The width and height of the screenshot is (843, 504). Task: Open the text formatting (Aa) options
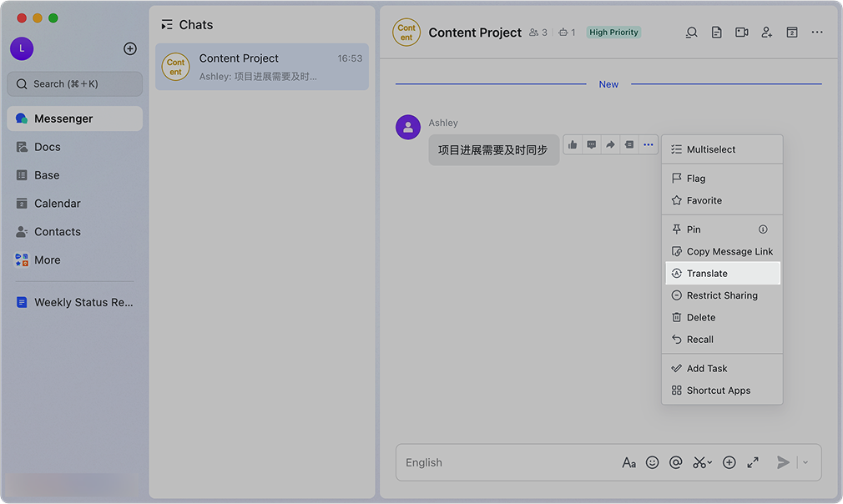click(629, 462)
